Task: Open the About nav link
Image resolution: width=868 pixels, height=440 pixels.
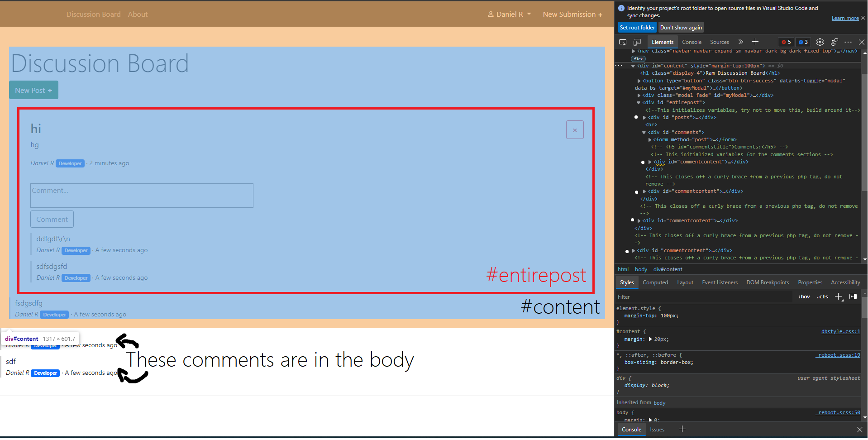Action: click(138, 14)
